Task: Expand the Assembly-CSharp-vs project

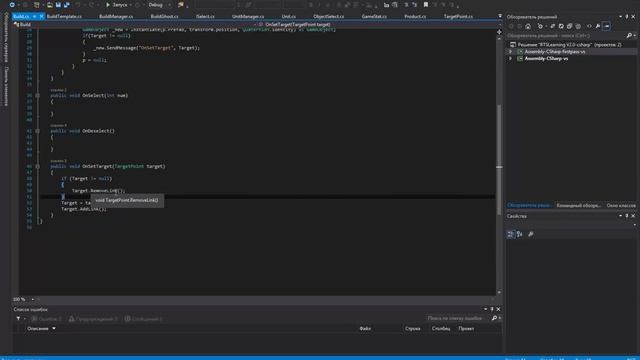Action: coord(510,59)
